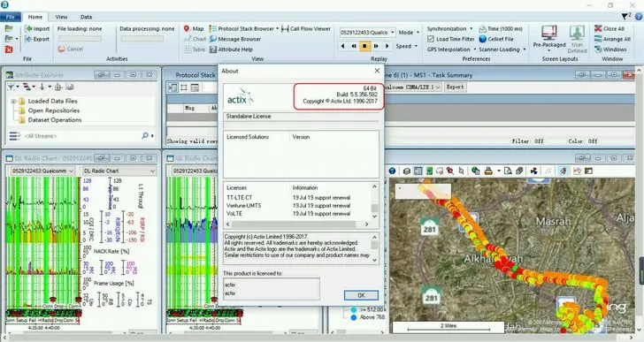The image size is (644, 342).
Task: Click the TT-LTE-CT license row
Action: [x=288, y=198]
